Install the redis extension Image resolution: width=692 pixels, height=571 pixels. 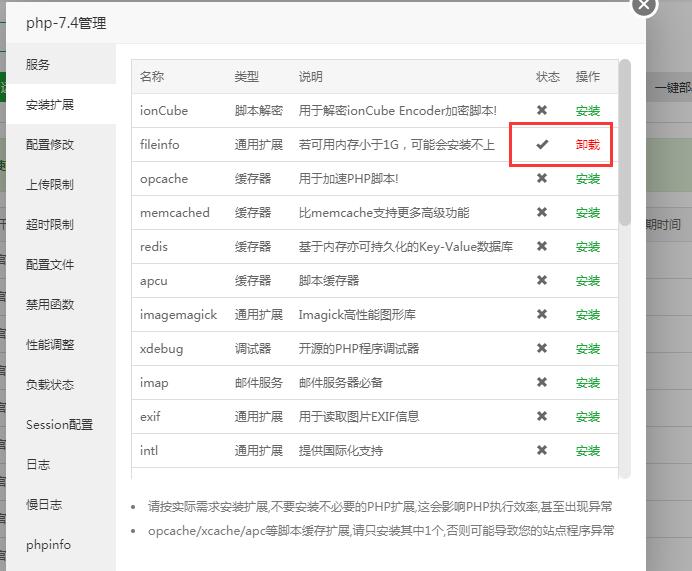[x=587, y=246]
